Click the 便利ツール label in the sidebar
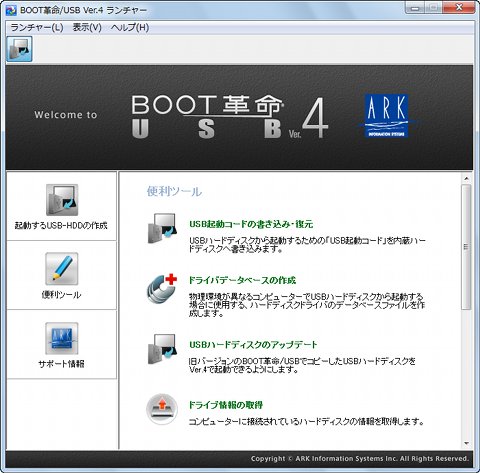 point(61,295)
